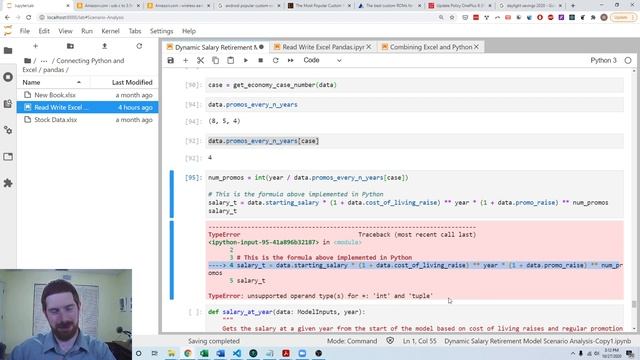Open File Explorer from the taskbar
Screen dimensions: 640x360
coord(171,353)
